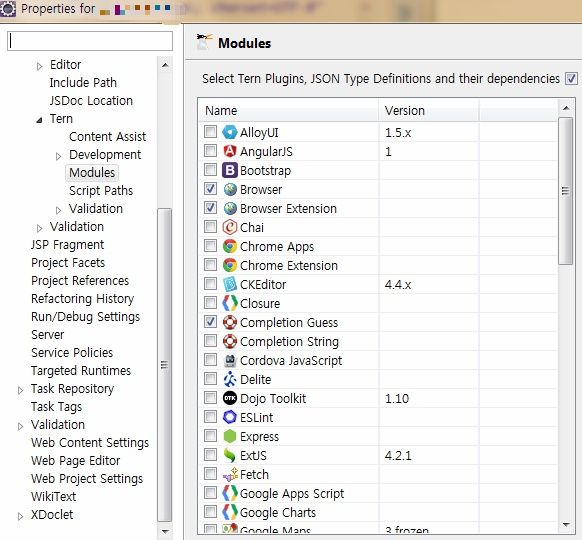Click the Express green hexagon icon
Screen dimensions: 582x540
click(x=230, y=436)
